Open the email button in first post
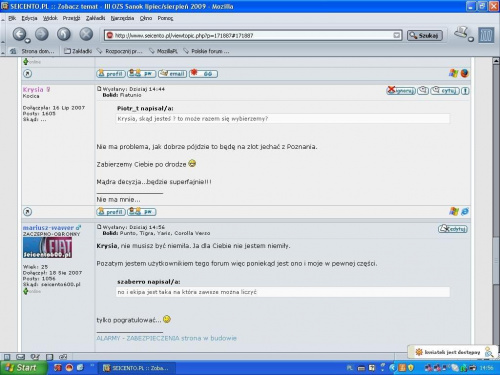The image size is (500, 375). point(172,74)
